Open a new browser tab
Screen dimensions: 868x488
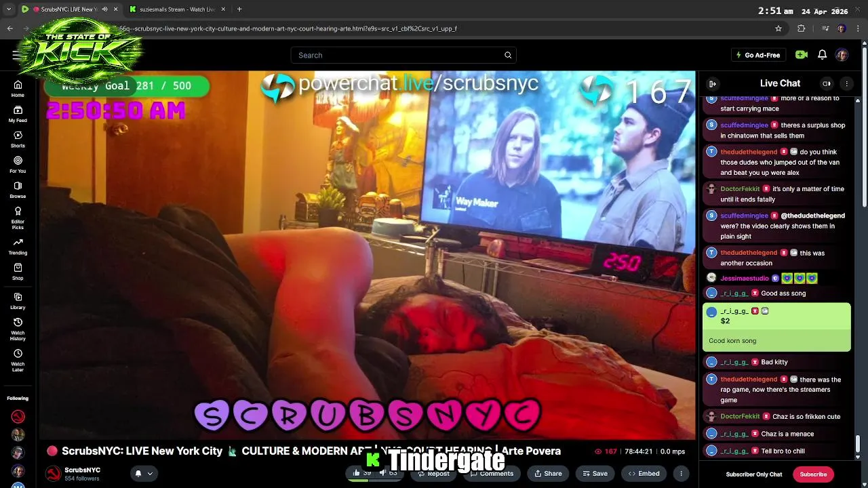click(x=239, y=9)
